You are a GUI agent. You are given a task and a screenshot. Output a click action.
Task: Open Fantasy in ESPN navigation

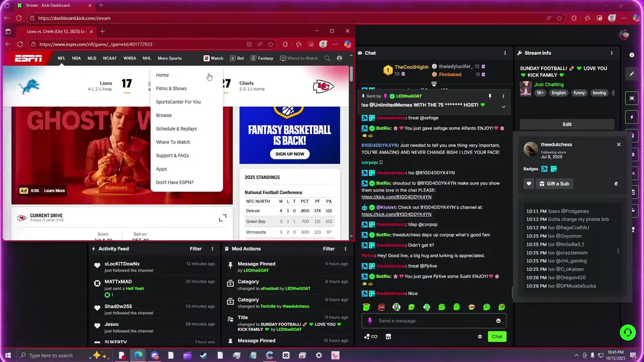[x=262, y=58]
